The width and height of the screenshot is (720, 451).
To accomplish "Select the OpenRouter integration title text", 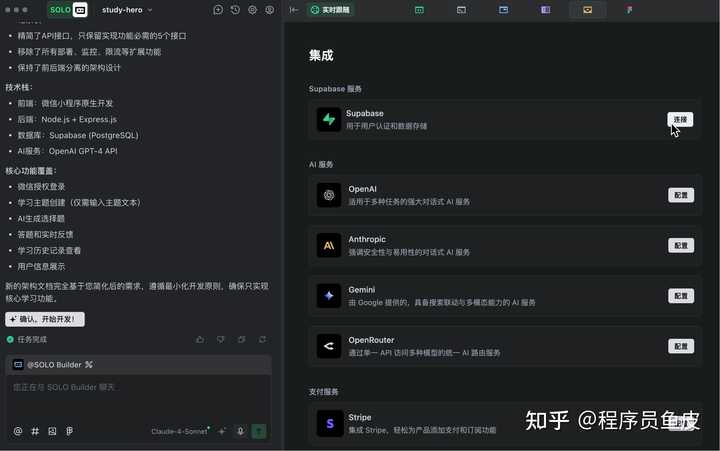I will pos(371,340).
